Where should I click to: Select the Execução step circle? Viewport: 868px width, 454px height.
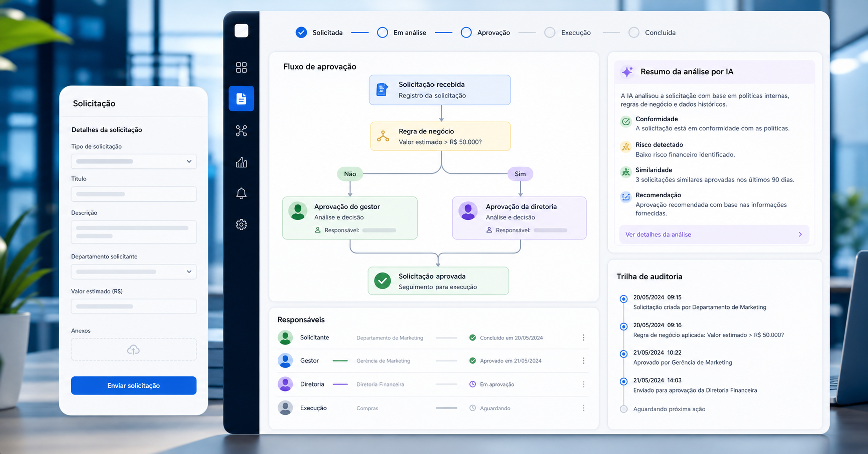click(x=550, y=32)
